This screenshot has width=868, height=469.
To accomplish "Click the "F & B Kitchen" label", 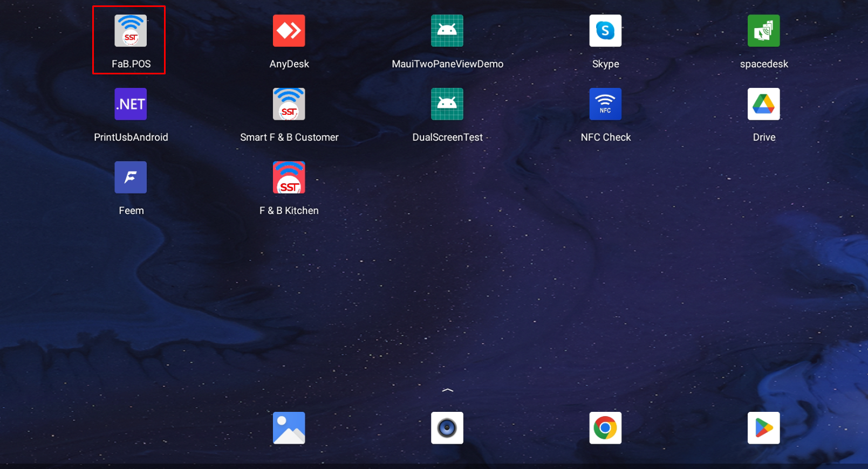I will (x=289, y=211).
